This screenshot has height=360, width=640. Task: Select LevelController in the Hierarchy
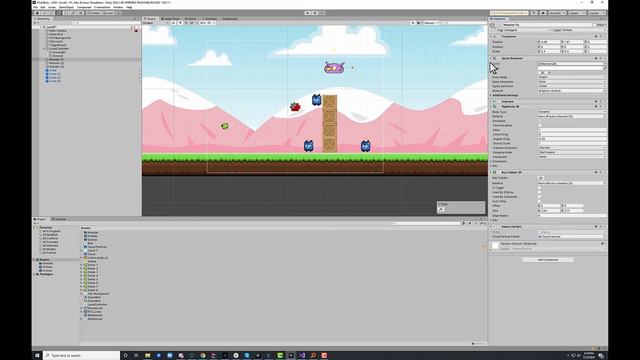pos(58,49)
